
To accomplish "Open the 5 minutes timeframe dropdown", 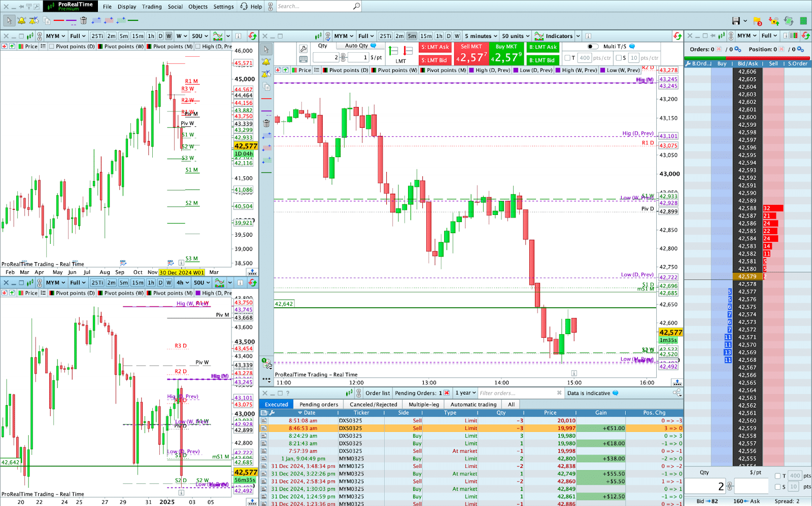I will pyautogui.click(x=480, y=36).
